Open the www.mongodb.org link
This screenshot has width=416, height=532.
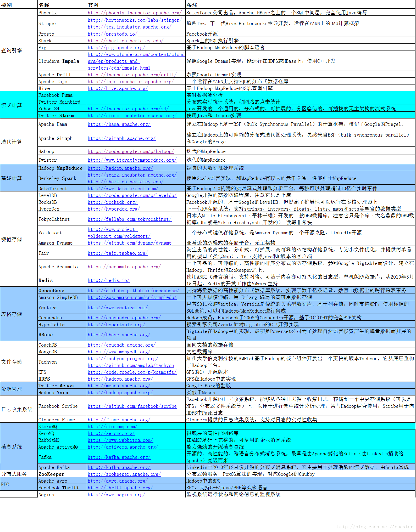coord(119,352)
